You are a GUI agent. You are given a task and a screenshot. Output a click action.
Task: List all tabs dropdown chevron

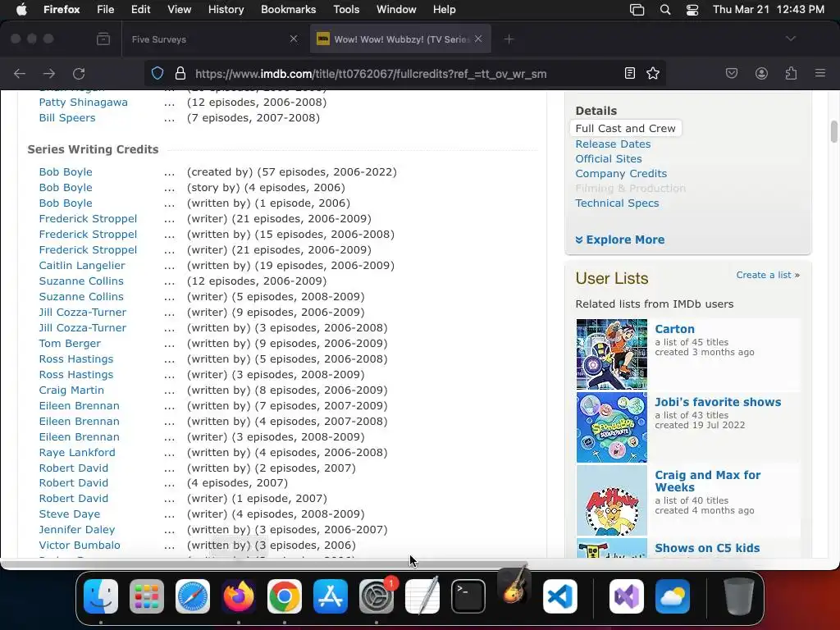click(x=791, y=39)
